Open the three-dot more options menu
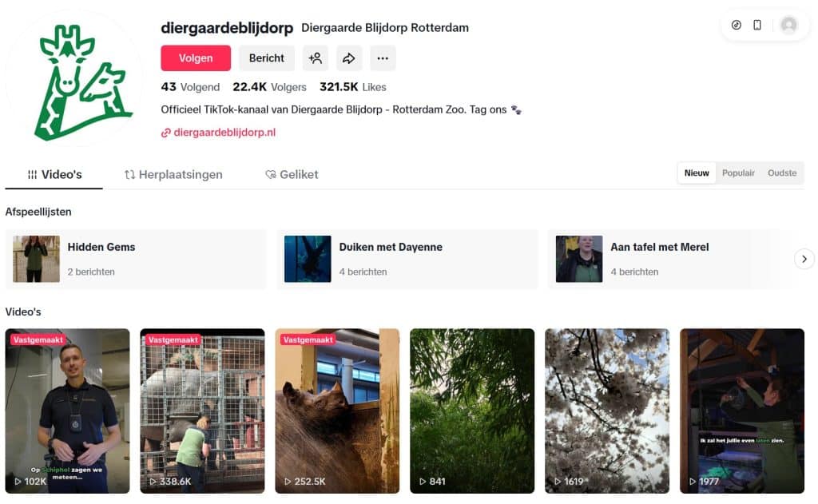Image resolution: width=818 pixels, height=504 pixels. (383, 58)
